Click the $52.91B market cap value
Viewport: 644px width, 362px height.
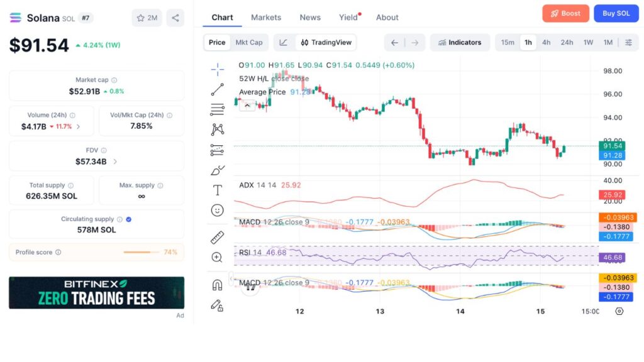(84, 92)
